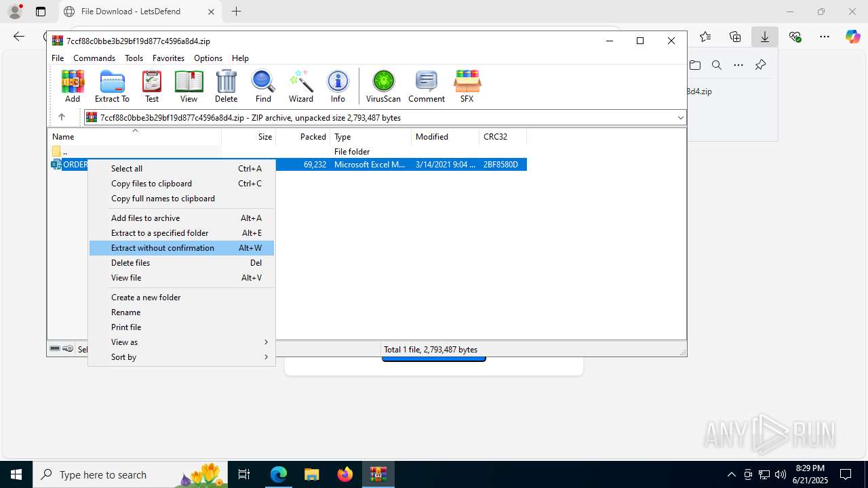This screenshot has width=868, height=488.
Task: Open Edge Downloads button
Action: (765, 37)
